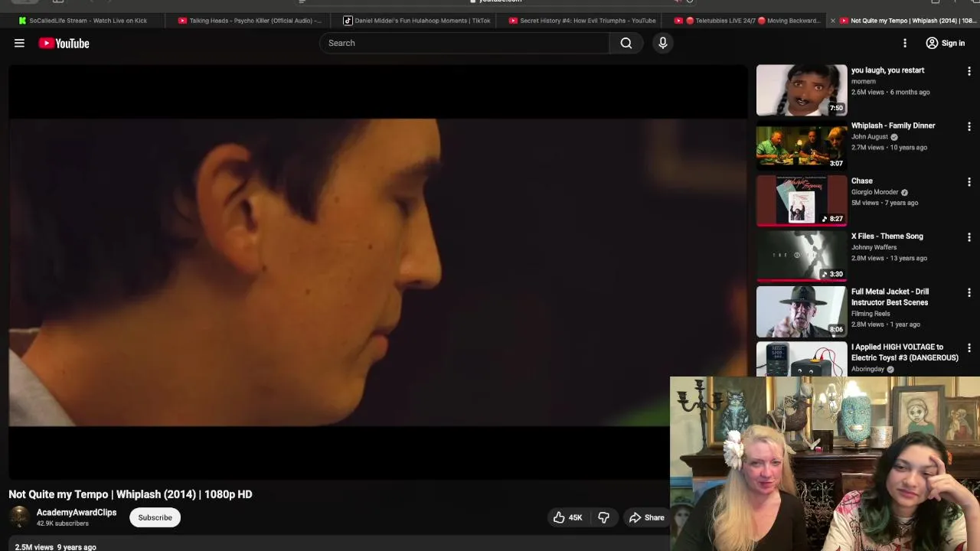Open Full Metal Jacket Drill Instructor thumbnail

pos(802,311)
